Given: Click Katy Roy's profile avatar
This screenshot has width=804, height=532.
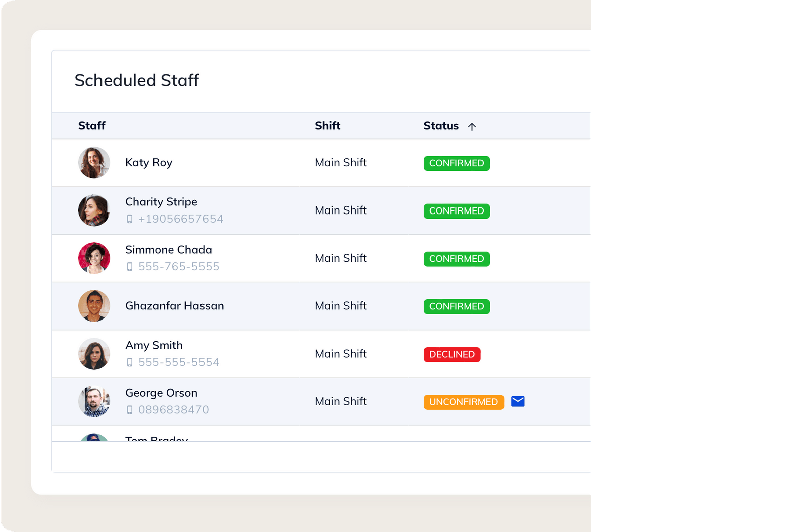Looking at the screenshot, I should 93,162.
